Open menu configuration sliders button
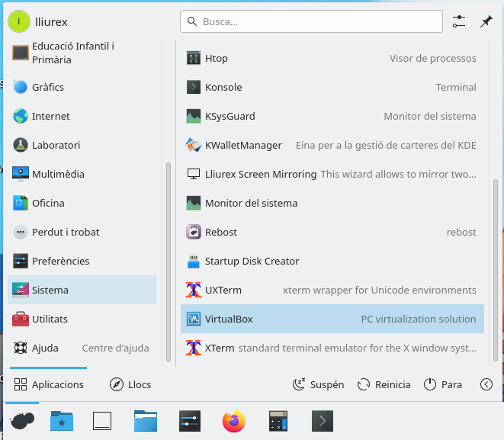The height and width of the screenshot is (440, 504). pyautogui.click(x=458, y=21)
